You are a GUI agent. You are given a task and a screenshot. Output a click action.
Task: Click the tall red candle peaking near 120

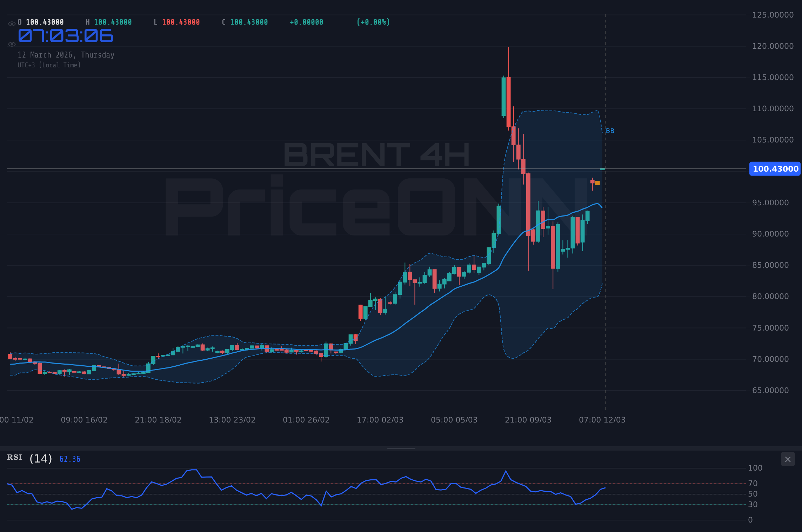coord(508,102)
